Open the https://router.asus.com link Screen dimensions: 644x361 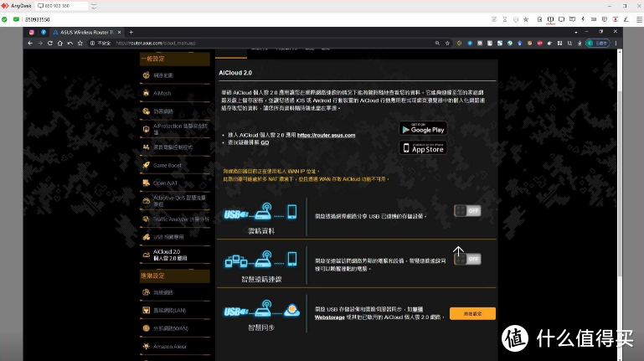pyautogui.click(x=326, y=135)
